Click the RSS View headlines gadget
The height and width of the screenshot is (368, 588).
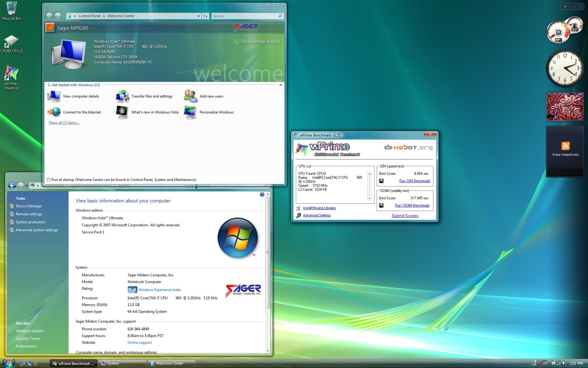coord(565,151)
